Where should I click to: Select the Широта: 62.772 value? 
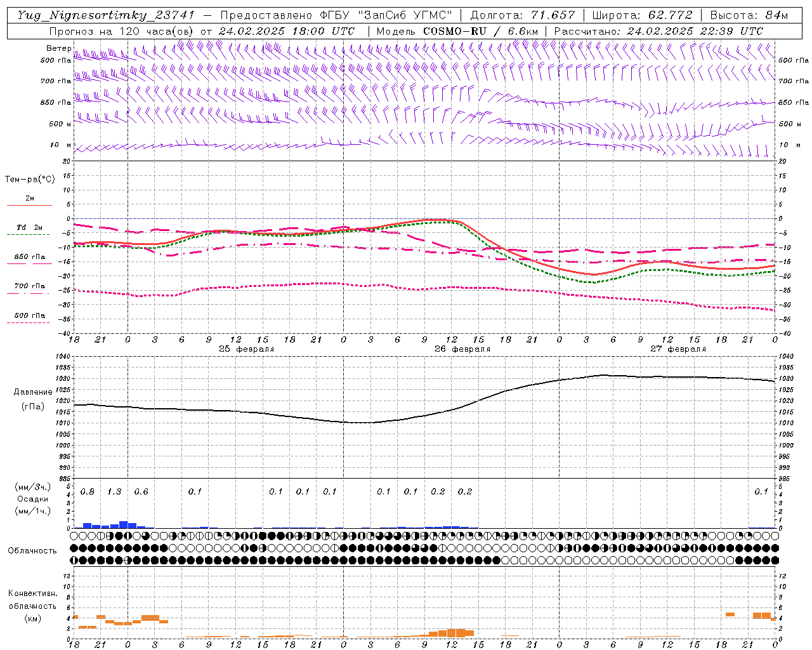click(642, 15)
